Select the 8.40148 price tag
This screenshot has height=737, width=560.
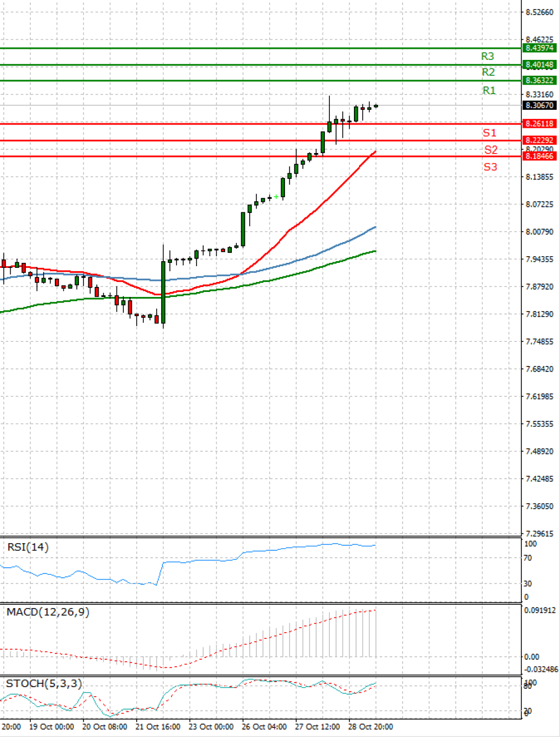[x=540, y=64]
